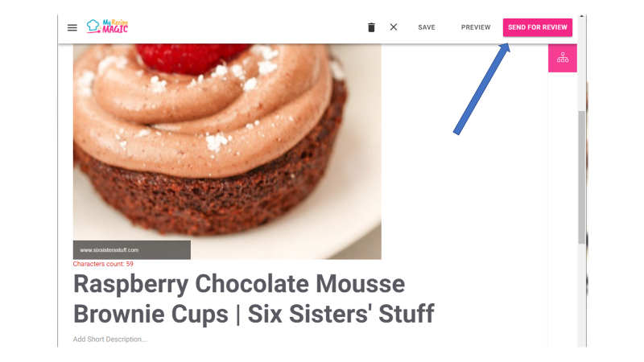Click into the Raspberry Chocolate Mousse title

pos(239,284)
